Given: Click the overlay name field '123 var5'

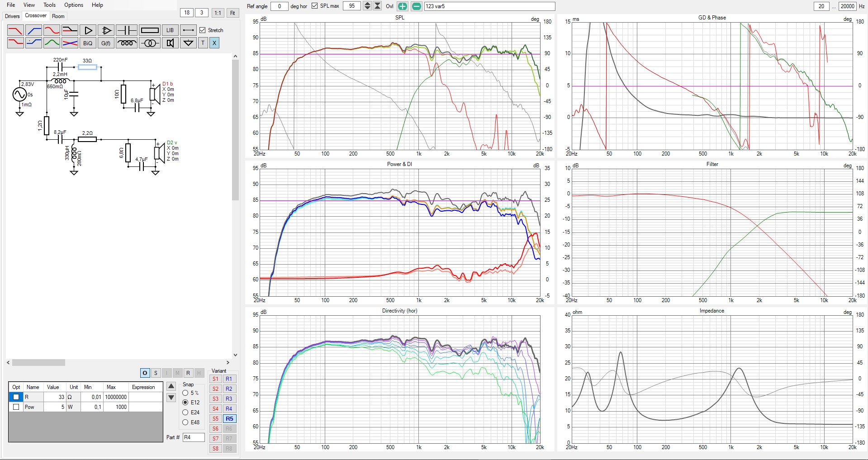Looking at the screenshot, I should 489,6.
